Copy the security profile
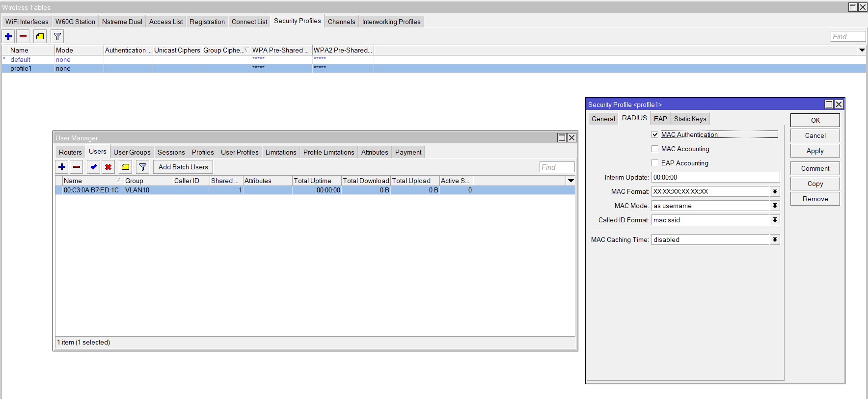The height and width of the screenshot is (399, 868). click(815, 184)
